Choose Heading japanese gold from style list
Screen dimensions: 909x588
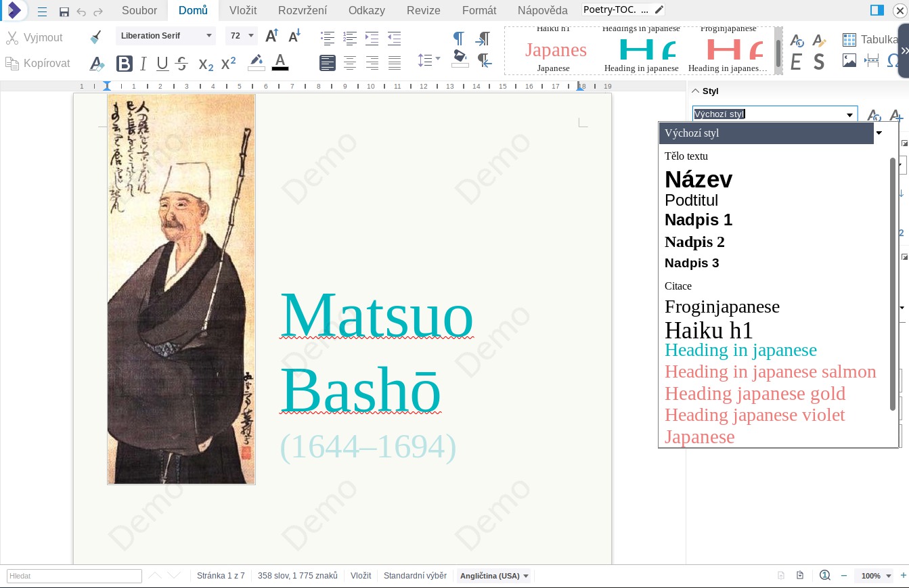pyautogui.click(x=755, y=393)
